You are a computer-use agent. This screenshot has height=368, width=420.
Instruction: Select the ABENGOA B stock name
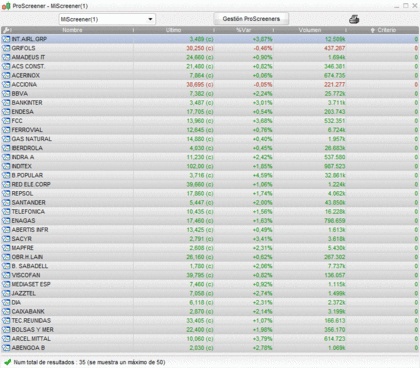click(28, 348)
